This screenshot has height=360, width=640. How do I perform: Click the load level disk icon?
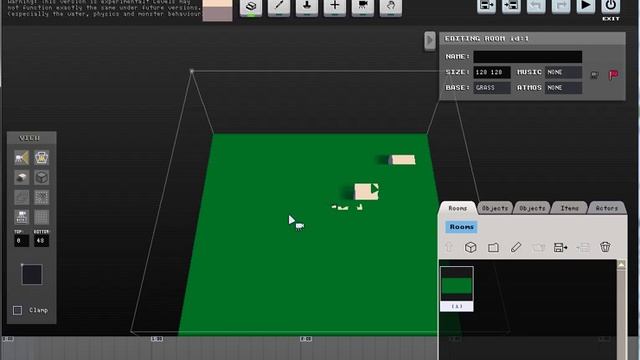(511, 6)
